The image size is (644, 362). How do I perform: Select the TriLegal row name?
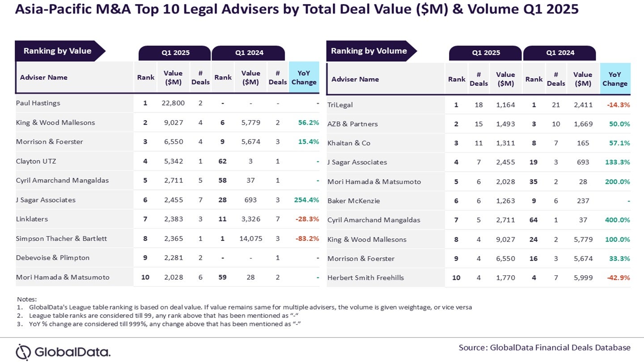pyautogui.click(x=340, y=105)
